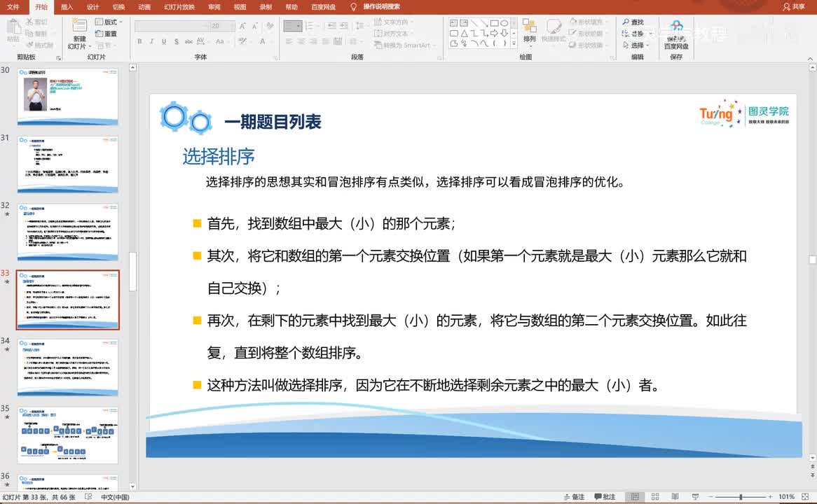Click Save to Baidu Netdisk icon
The image size is (817, 504).
[676, 26]
